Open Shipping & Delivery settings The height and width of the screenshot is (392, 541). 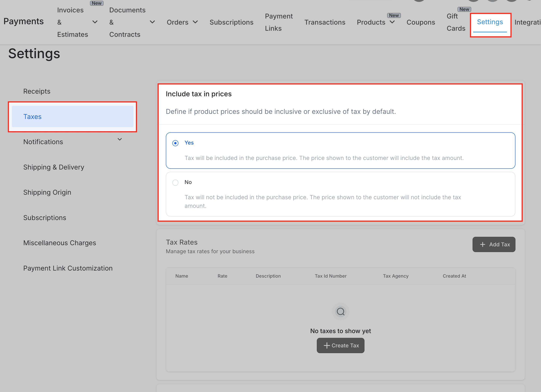click(54, 167)
